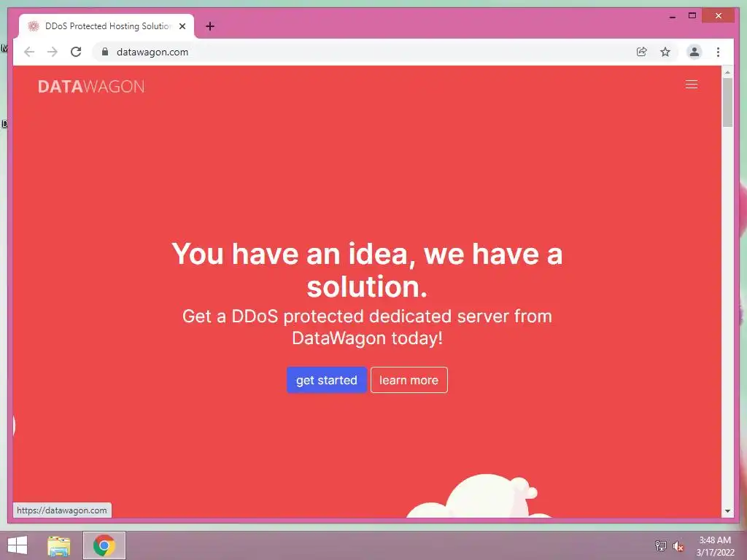The width and height of the screenshot is (747, 560).
Task: Open the Chrome profile avatar
Action: pyautogui.click(x=694, y=52)
